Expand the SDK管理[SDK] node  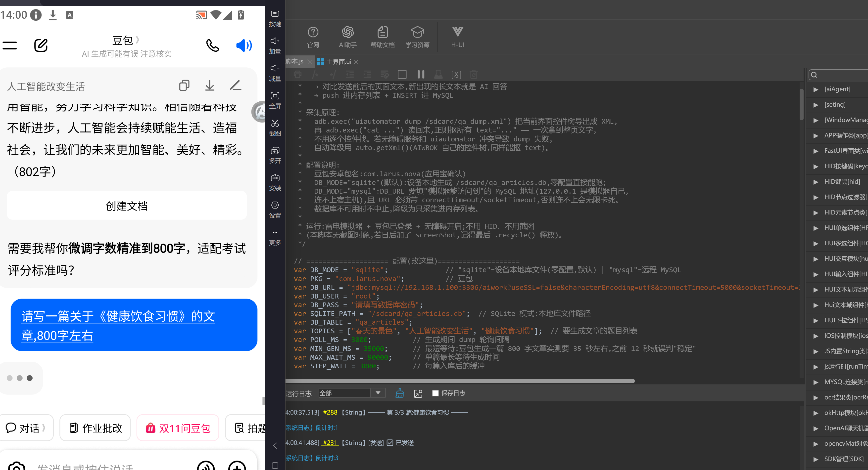click(x=816, y=459)
